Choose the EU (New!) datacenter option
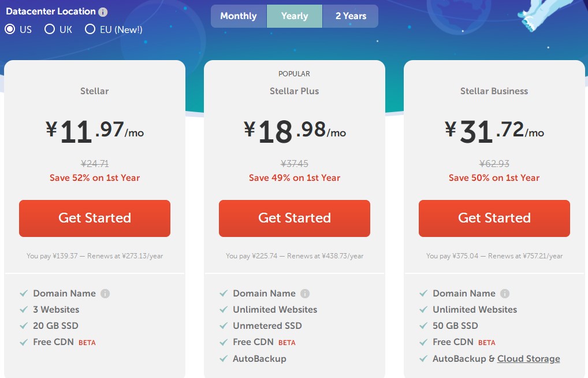 90,29
